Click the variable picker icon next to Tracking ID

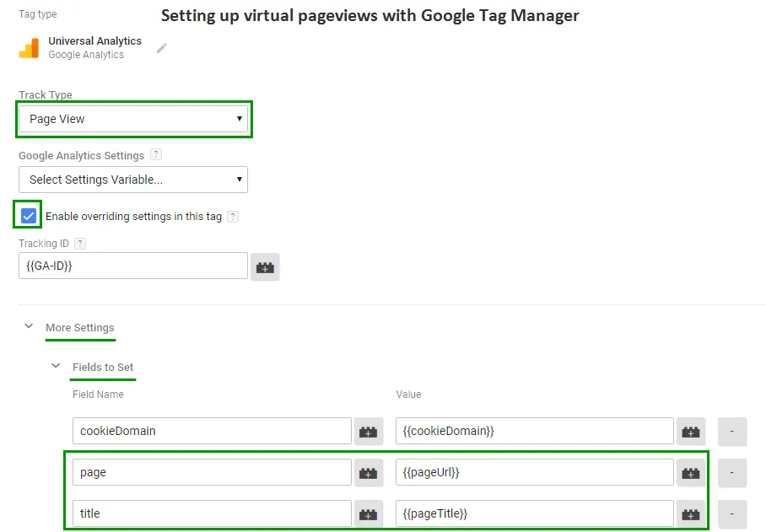265,266
